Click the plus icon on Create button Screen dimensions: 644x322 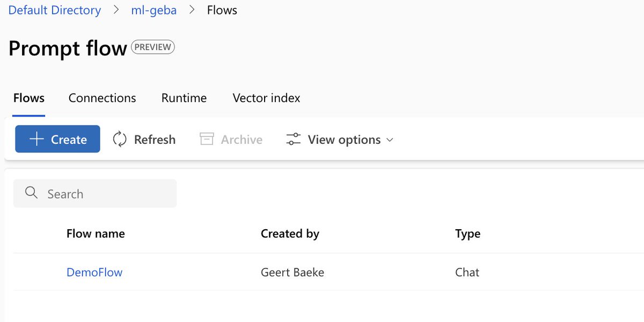tap(35, 139)
